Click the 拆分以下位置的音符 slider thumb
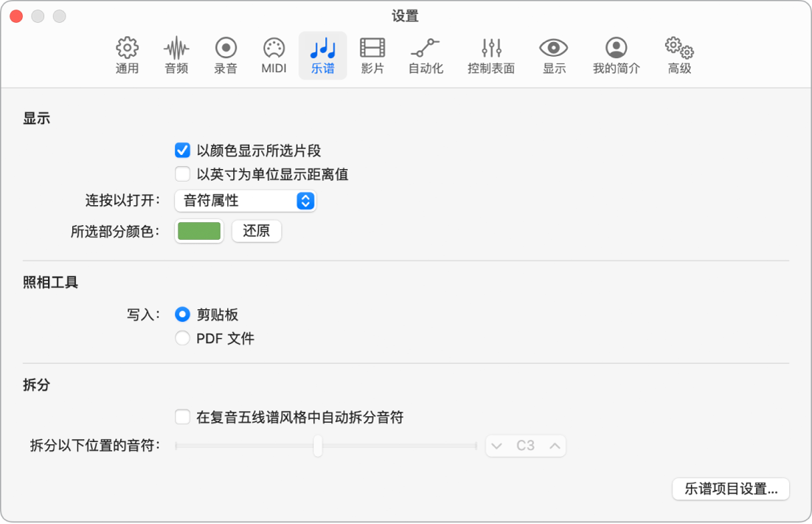This screenshot has width=812, height=524. tap(318, 446)
